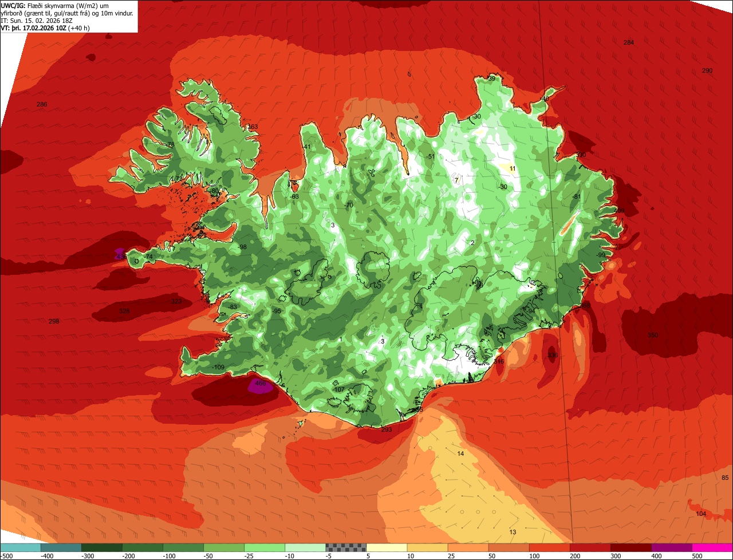This screenshot has width=733, height=560.
Task: Click the legend label '-200'
Action: [128, 556]
